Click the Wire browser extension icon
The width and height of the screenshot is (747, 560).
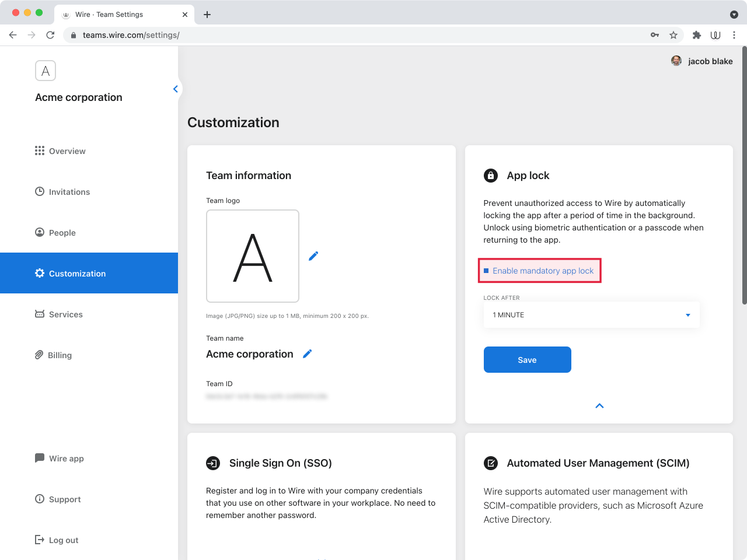tap(715, 35)
